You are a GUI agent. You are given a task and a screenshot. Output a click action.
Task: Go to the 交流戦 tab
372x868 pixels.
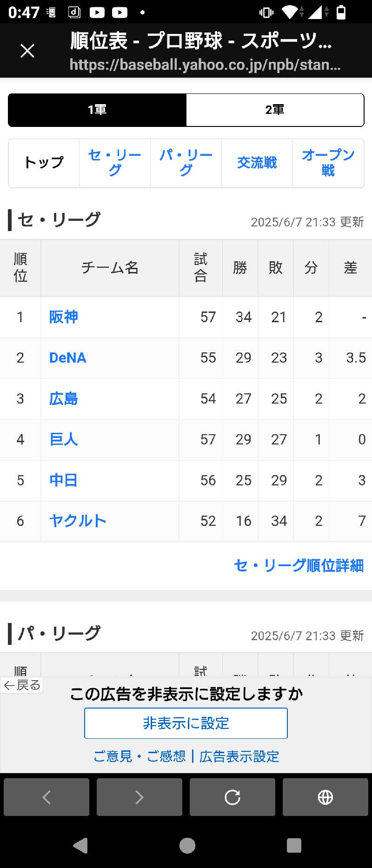[x=257, y=163]
